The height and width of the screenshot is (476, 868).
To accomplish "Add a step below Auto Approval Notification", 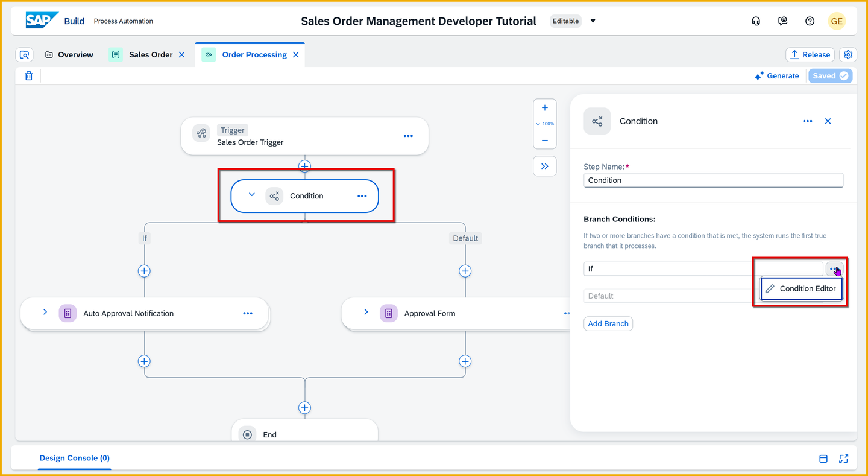I will click(x=144, y=361).
